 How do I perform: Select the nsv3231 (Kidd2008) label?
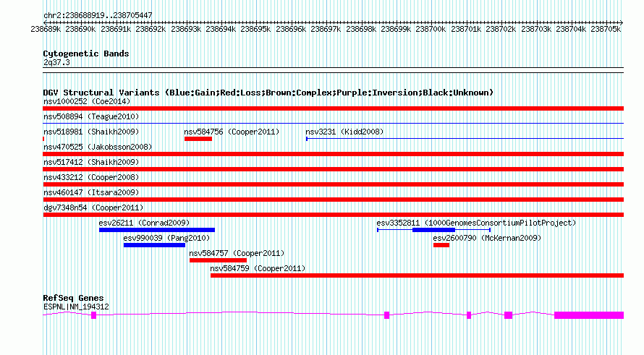tap(344, 132)
